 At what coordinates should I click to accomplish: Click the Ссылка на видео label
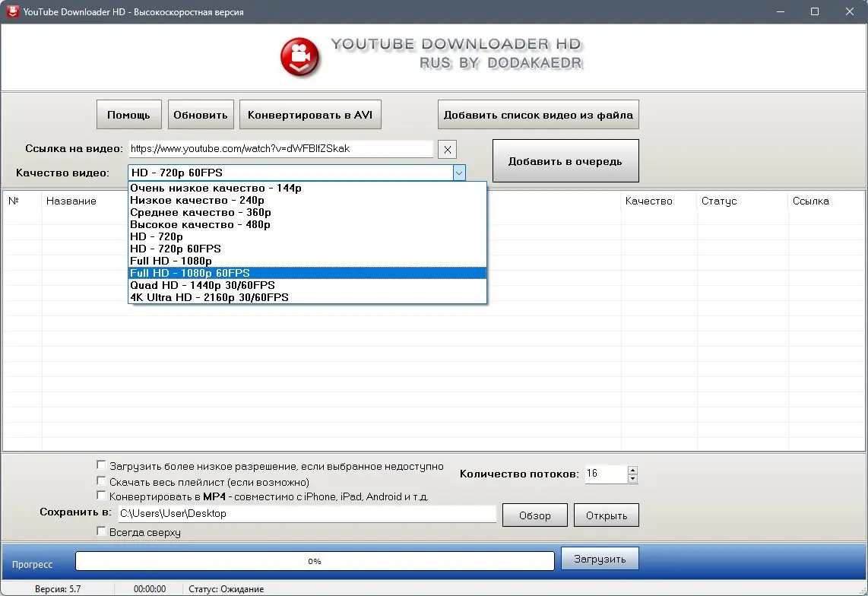(74, 148)
